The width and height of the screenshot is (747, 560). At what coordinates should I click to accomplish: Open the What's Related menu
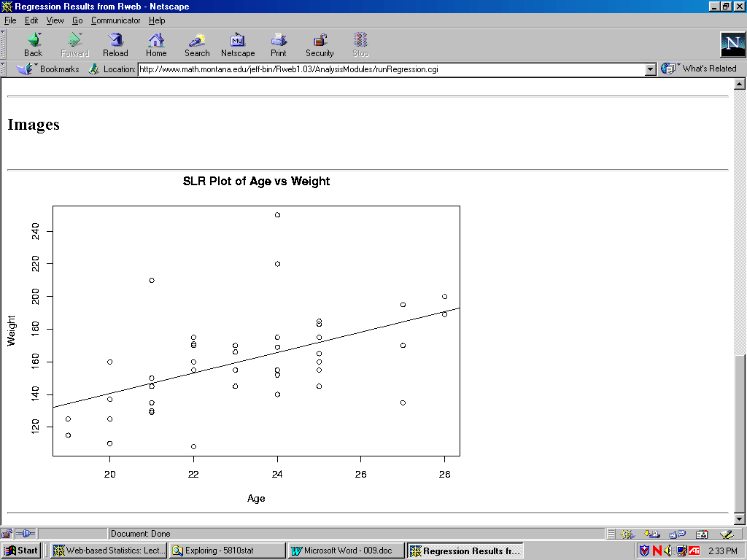coord(699,69)
